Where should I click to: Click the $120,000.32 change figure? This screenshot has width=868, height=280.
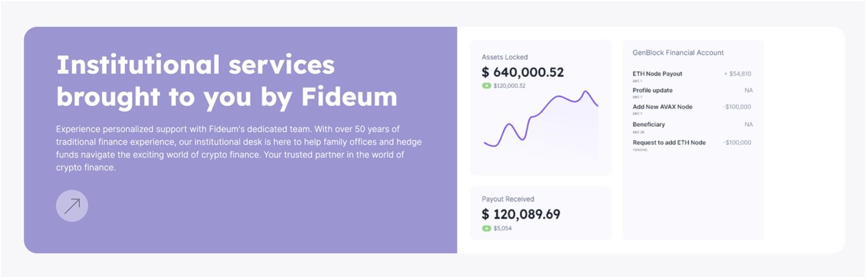(x=510, y=86)
